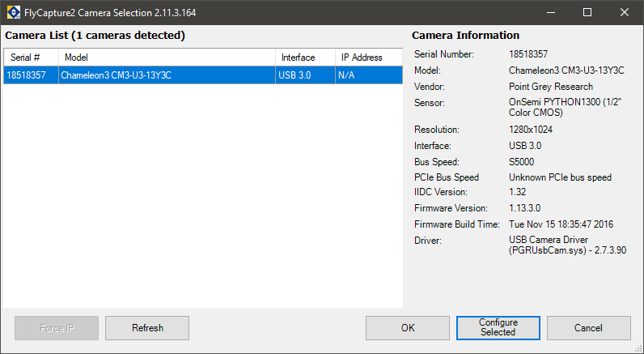Click the USB 3.0 cell in camera row
This screenshot has width=644, height=354.
[294, 75]
